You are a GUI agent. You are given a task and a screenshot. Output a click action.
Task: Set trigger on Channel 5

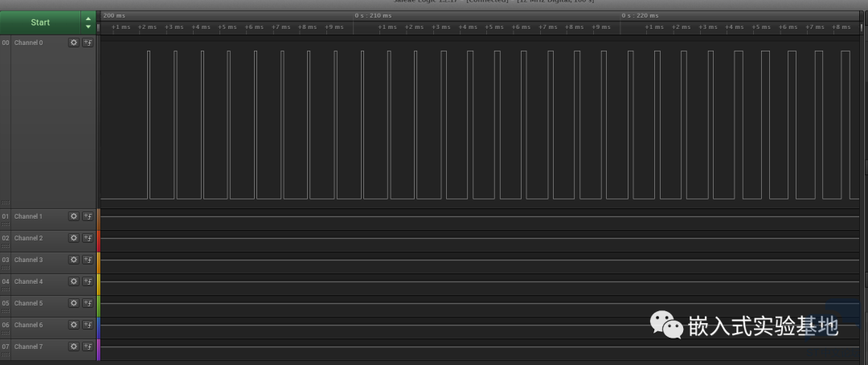pyautogui.click(x=88, y=303)
